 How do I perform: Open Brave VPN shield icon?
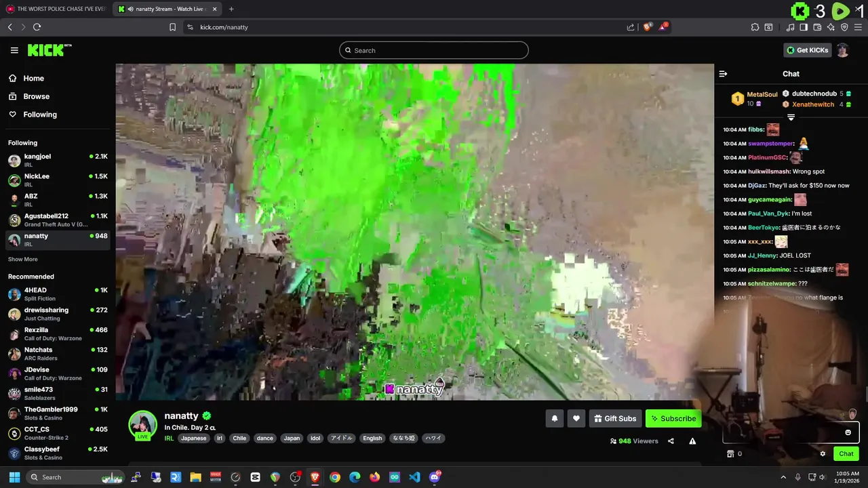point(844,27)
